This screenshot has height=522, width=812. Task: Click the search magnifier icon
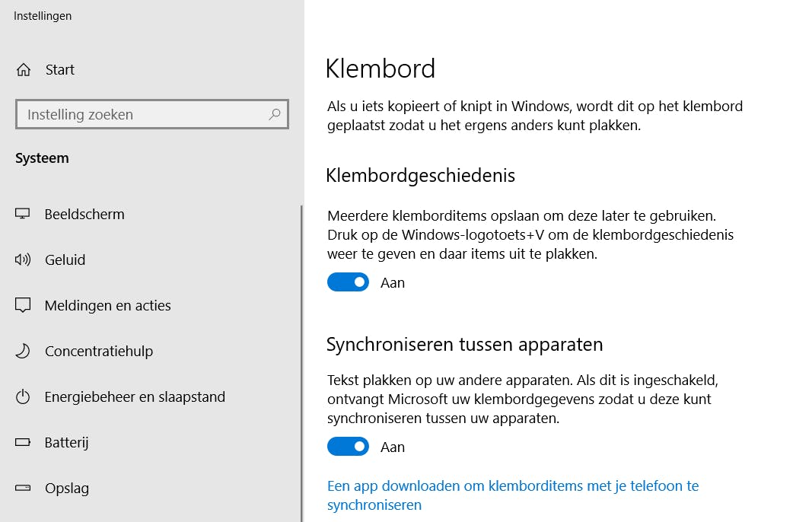coord(275,115)
